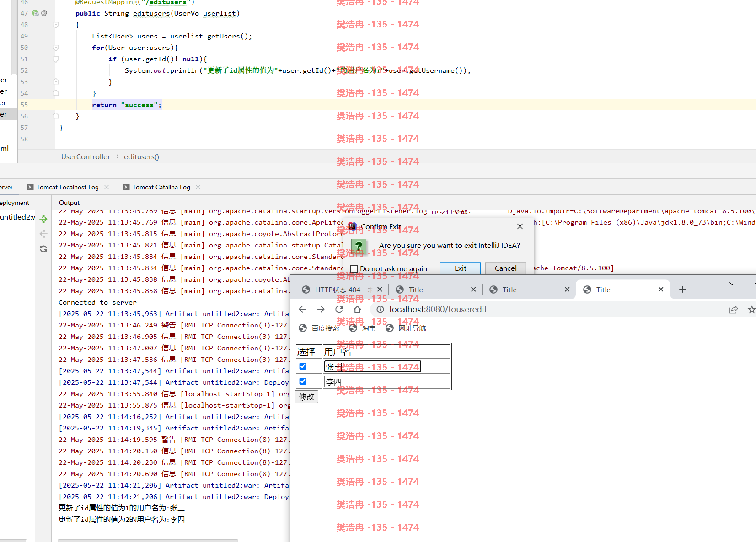The image size is (756, 542).
Task: Click the 'Connected to server' log line
Action: coord(97,302)
